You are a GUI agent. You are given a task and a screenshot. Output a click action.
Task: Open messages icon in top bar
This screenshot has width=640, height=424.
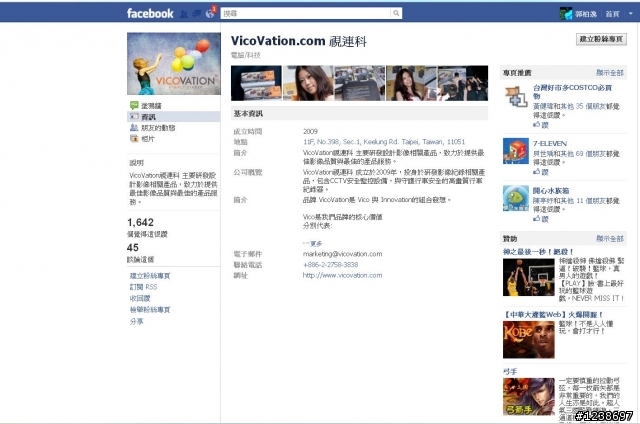pos(197,14)
